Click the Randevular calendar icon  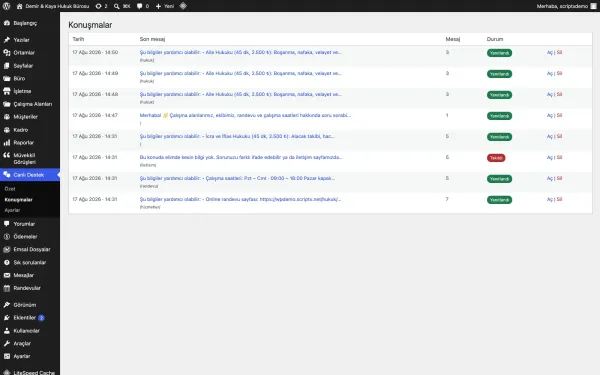coord(7,288)
